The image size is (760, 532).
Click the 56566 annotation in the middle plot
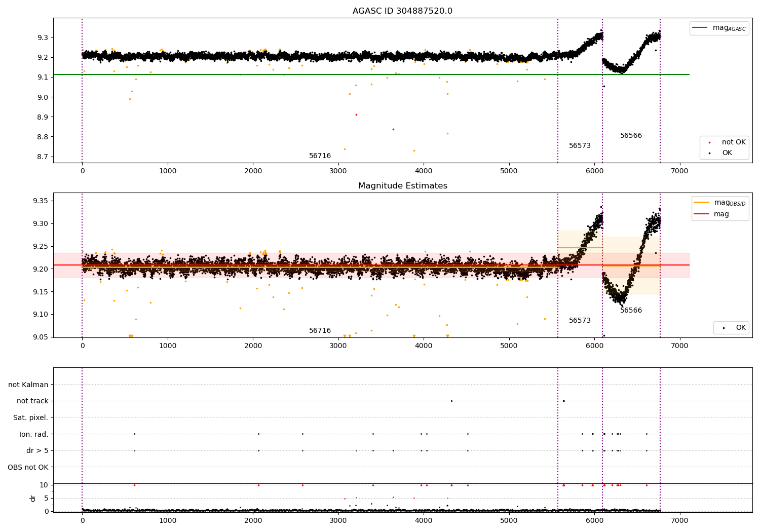tap(631, 311)
